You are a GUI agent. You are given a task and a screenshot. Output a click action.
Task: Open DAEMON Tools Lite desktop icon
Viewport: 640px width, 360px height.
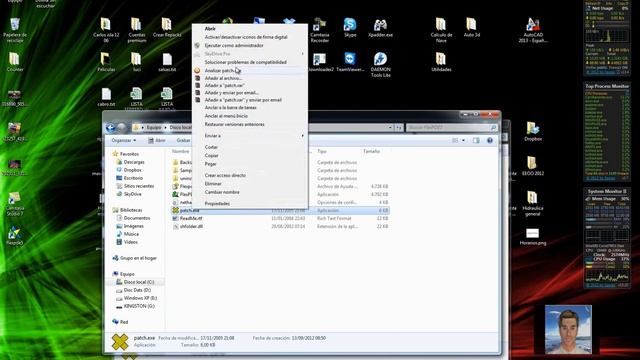(x=380, y=64)
